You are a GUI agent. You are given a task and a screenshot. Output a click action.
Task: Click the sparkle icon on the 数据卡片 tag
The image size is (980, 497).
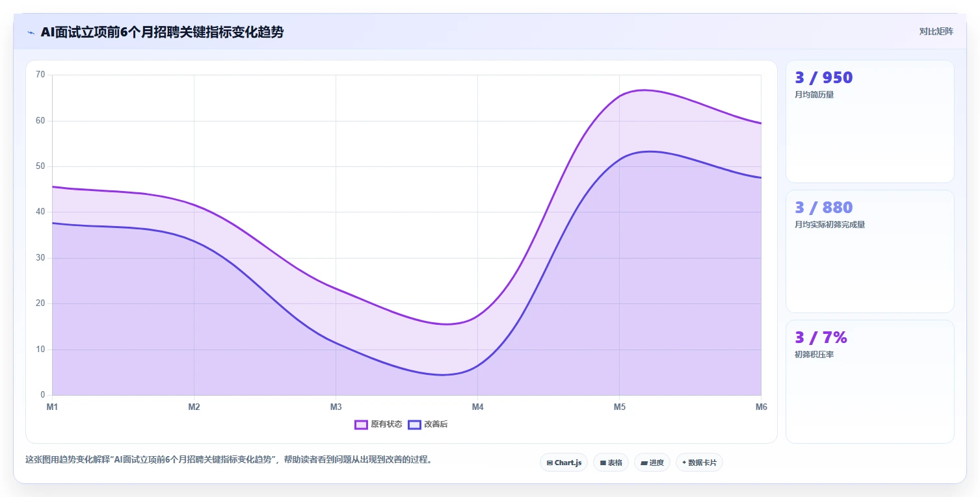684,463
